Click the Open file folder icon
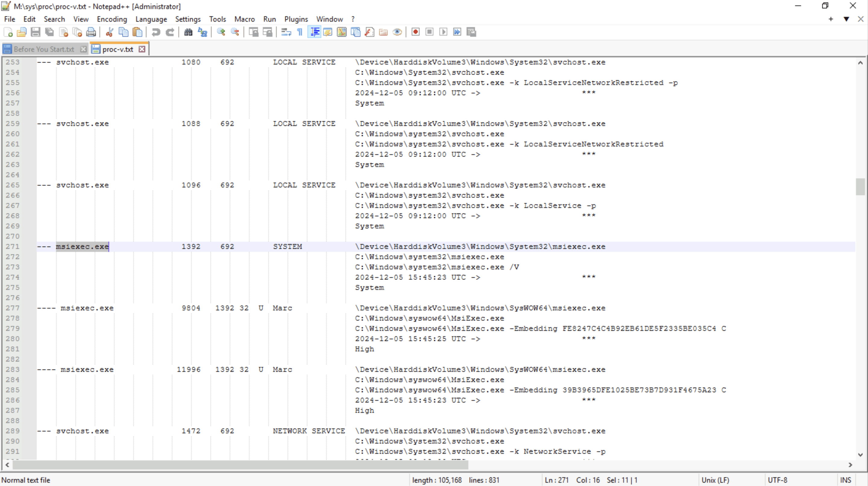Screen dimensions: 868x486 [22, 32]
